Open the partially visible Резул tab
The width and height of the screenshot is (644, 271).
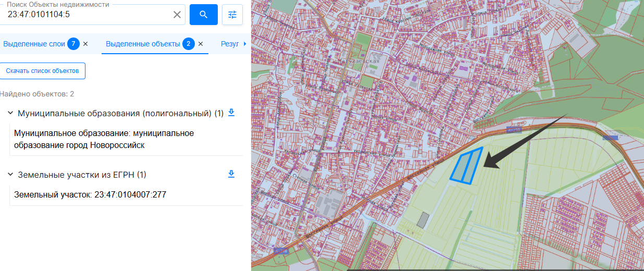[x=230, y=44]
